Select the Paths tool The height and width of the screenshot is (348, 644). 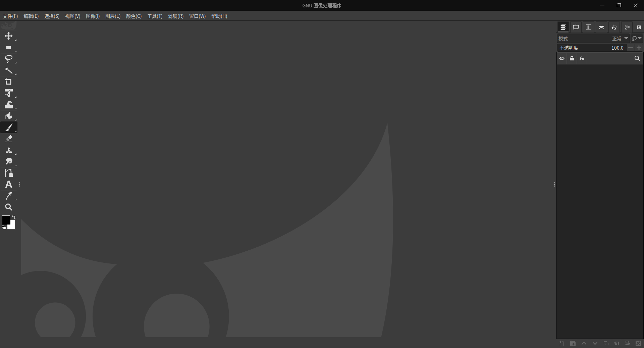(x=9, y=173)
